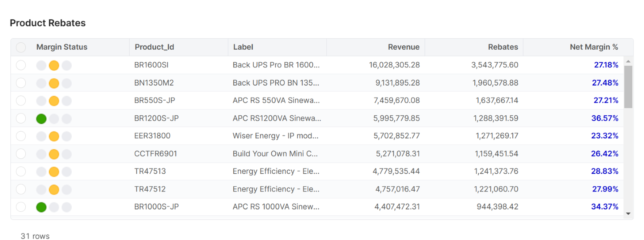Viewport: 644px width, 240px height.
Task: Click the green status dot for BR1000S-JP
Action: tap(41, 207)
